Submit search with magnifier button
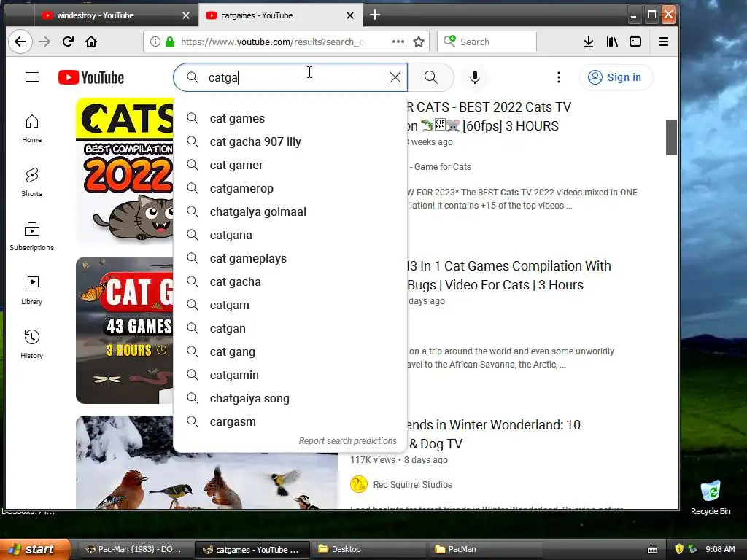The width and height of the screenshot is (747, 560). coord(430,77)
